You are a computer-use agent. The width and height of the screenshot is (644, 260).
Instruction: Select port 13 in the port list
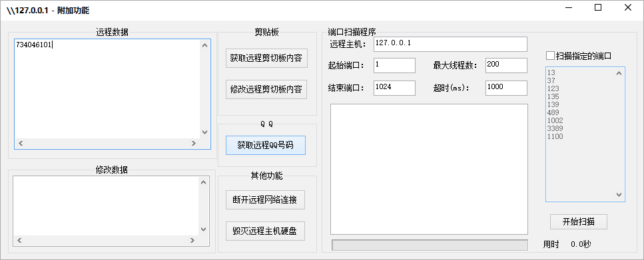551,72
